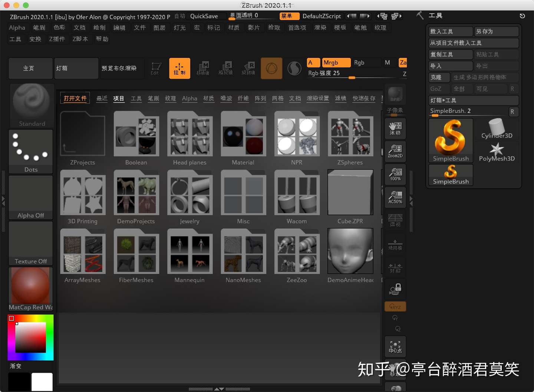Expand the 灯箱▸工具 section

point(474,100)
